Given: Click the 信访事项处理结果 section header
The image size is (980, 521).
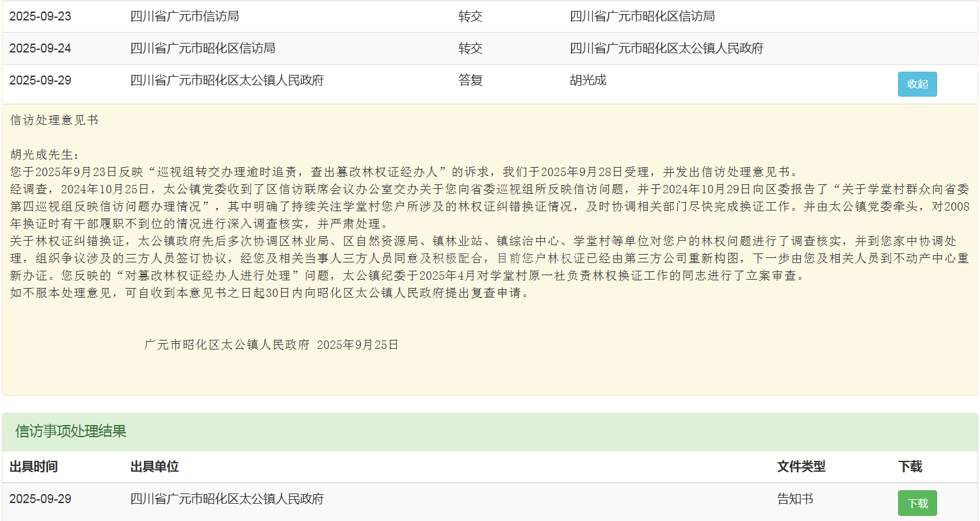Looking at the screenshot, I should click(70, 431).
